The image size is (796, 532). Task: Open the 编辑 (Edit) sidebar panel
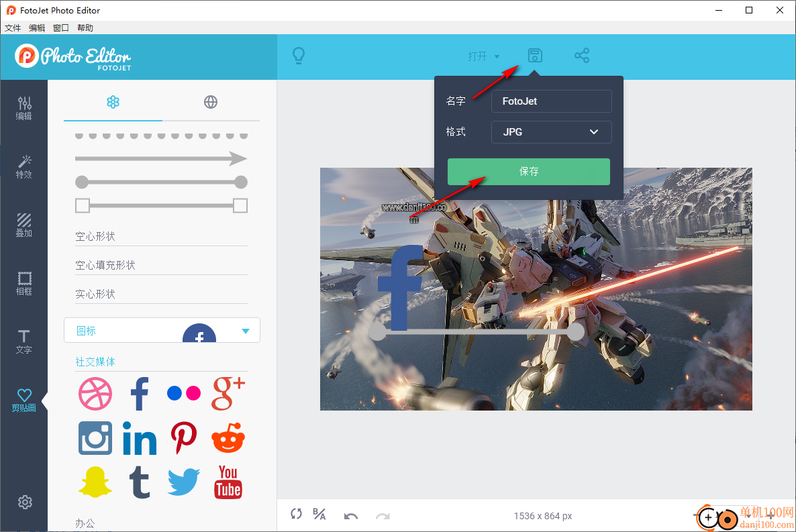(24, 108)
